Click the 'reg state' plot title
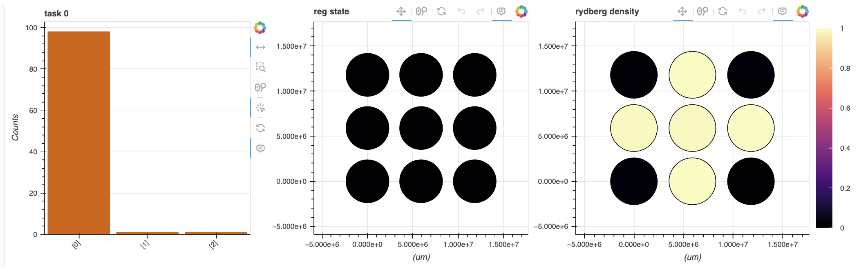The height and width of the screenshot is (271, 868). (x=331, y=11)
